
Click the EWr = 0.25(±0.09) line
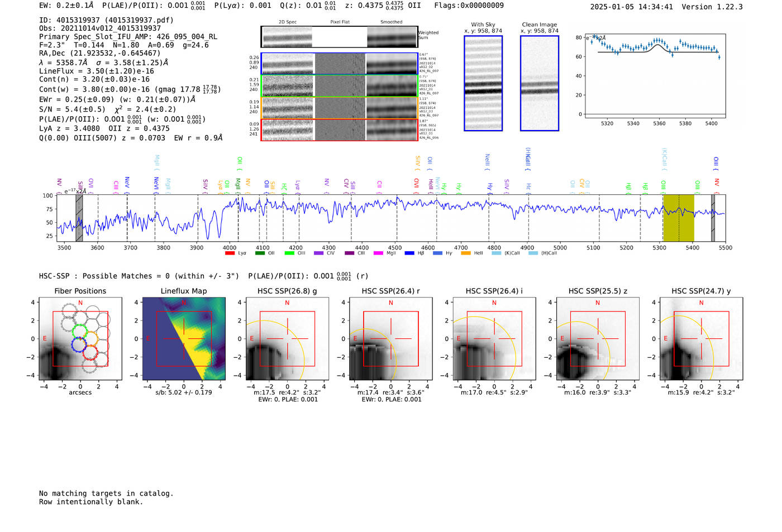pos(117,99)
